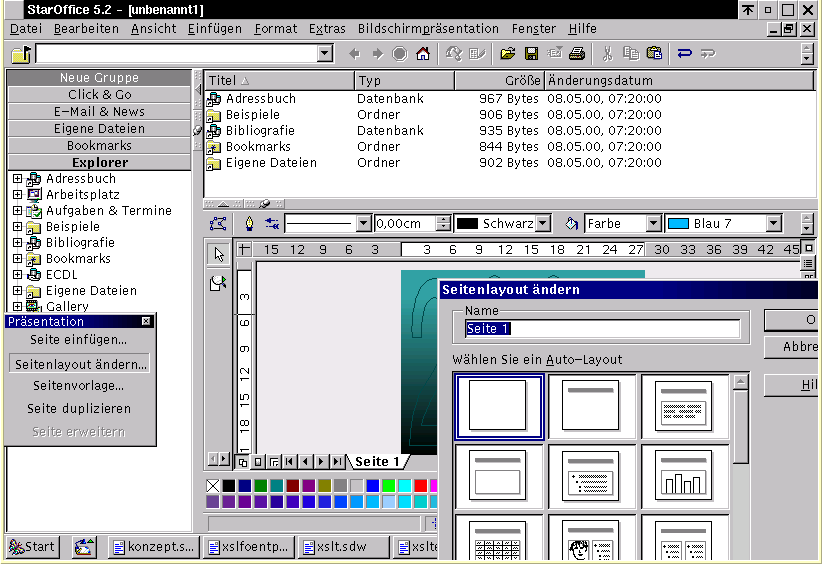Click the Open file folder icon
The height and width of the screenshot is (564, 822).
(508, 54)
